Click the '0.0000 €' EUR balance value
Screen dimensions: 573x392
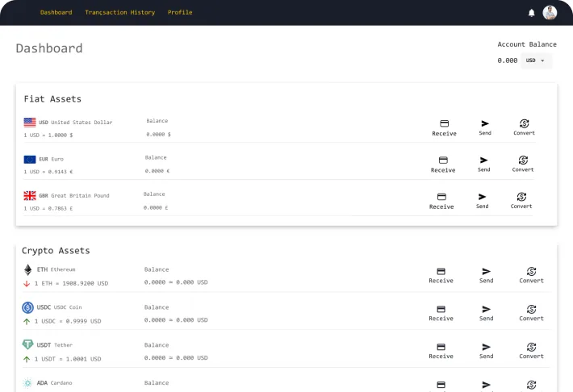click(x=157, y=171)
